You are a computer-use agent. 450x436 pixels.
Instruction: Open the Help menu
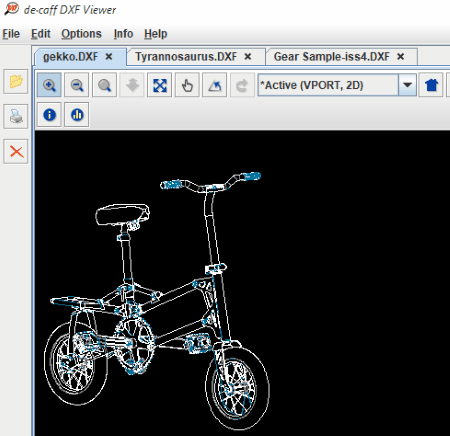pos(155,34)
